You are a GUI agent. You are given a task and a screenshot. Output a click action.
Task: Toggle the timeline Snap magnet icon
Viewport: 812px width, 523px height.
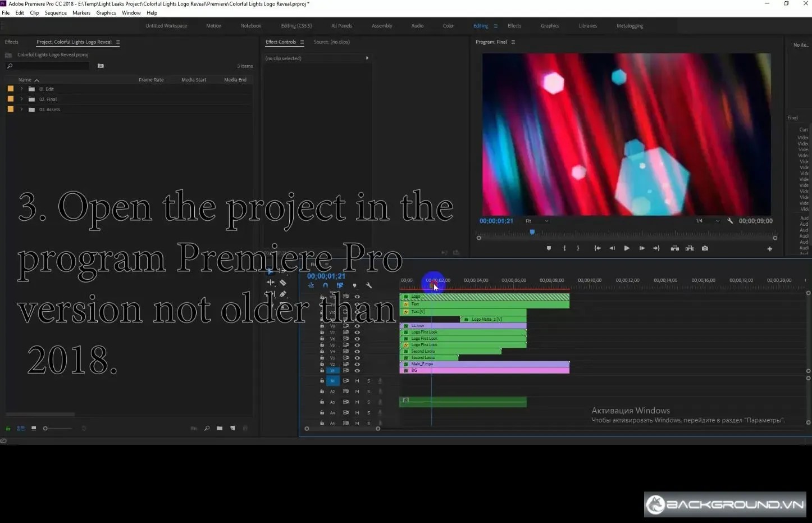(325, 285)
